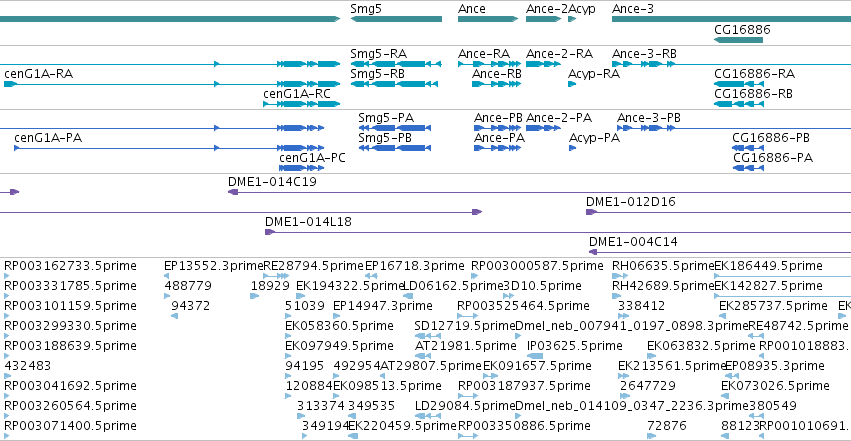This screenshot has width=851, height=441.
Task: Click the RE48742.5prime EST label
Action: [798, 326]
